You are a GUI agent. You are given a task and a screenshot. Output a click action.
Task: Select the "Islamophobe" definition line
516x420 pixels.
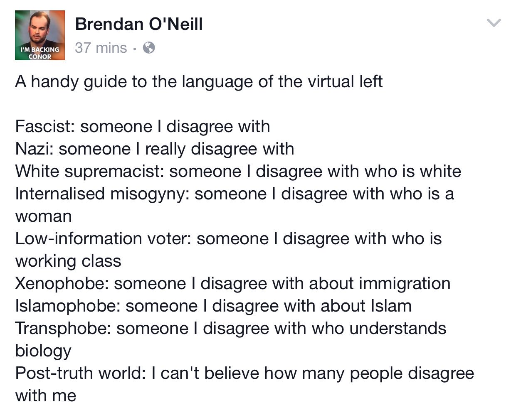click(213, 306)
